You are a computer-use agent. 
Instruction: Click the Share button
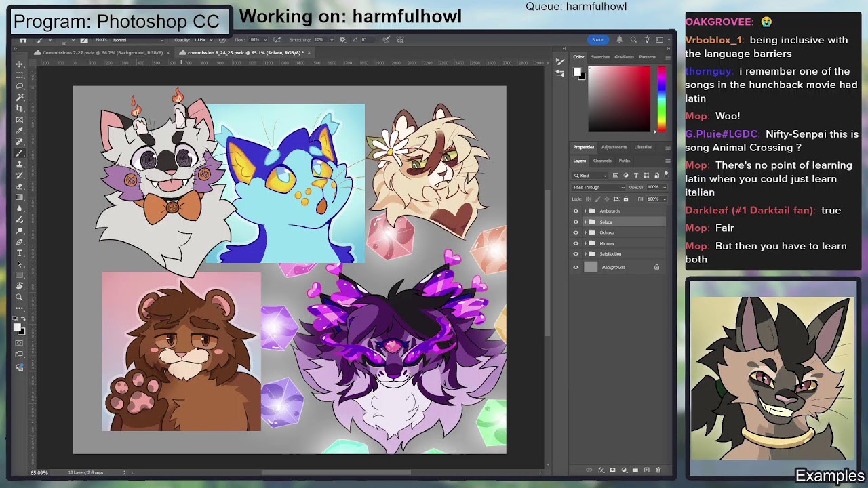[x=598, y=39]
